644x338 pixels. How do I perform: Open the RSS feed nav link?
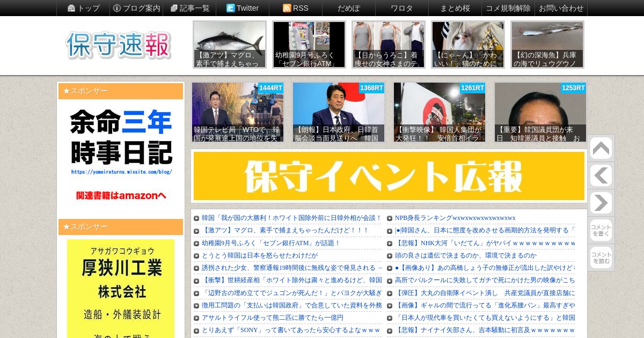(x=296, y=8)
